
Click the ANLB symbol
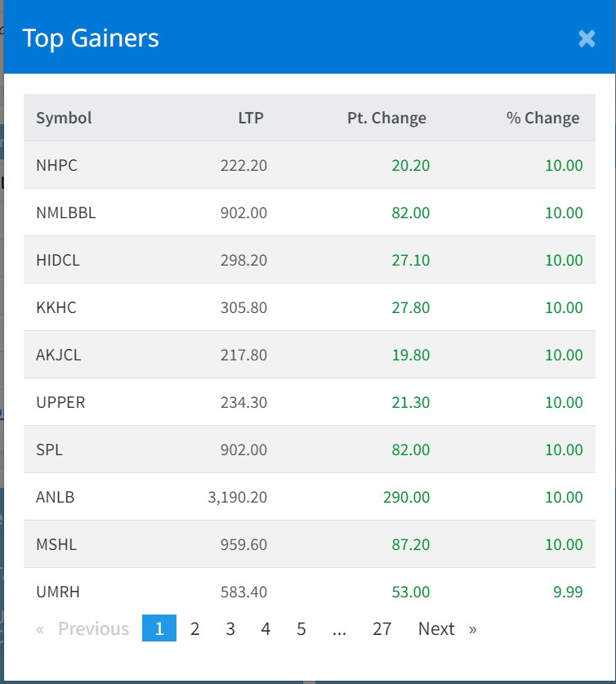[56, 497]
